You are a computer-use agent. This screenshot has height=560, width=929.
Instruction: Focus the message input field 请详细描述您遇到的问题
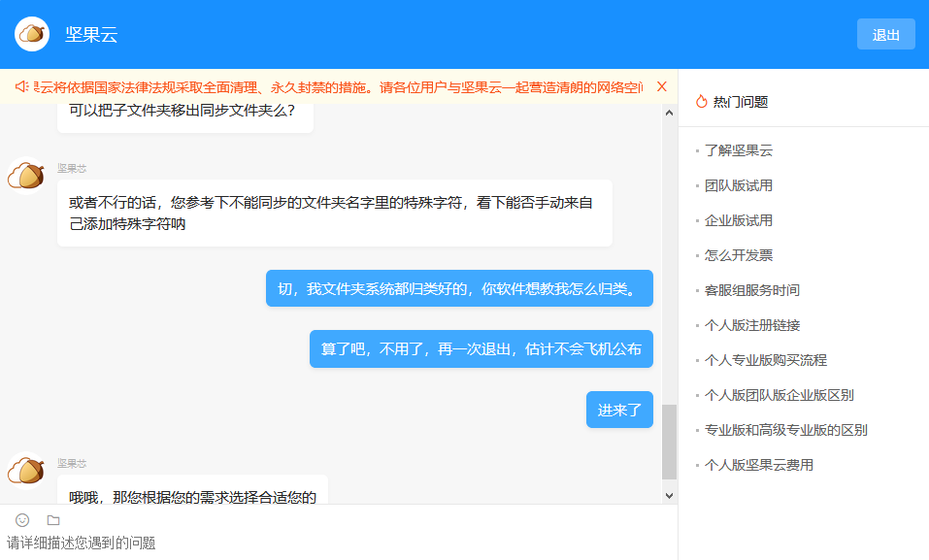point(339,543)
